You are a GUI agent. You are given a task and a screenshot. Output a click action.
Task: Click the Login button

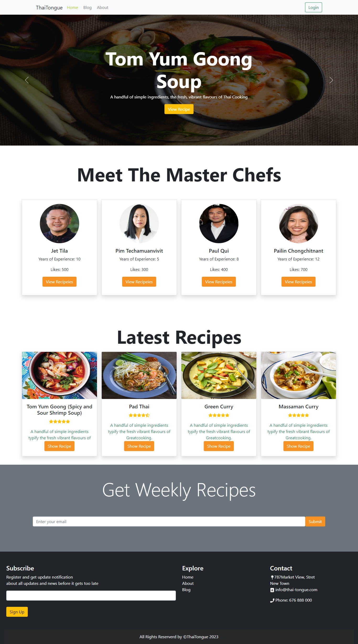[x=313, y=7]
